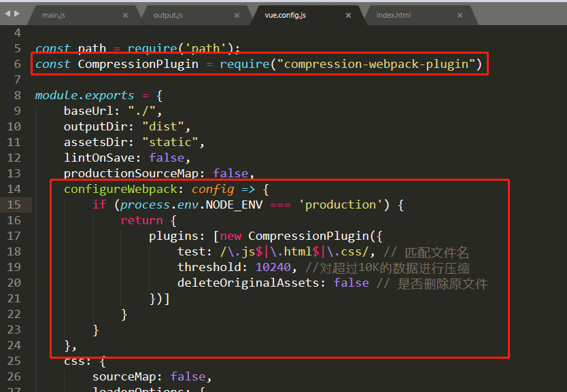Click the 10240 threshold value
The height and width of the screenshot is (392, 567).
[273, 268]
